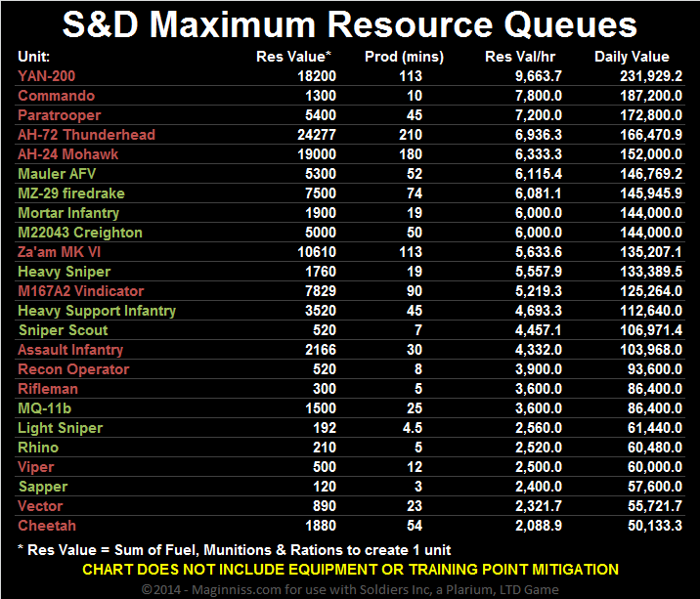This screenshot has width=700, height=599.
Task: Click the 'Assault Infantry' unit name
Action: coord(70,350)
